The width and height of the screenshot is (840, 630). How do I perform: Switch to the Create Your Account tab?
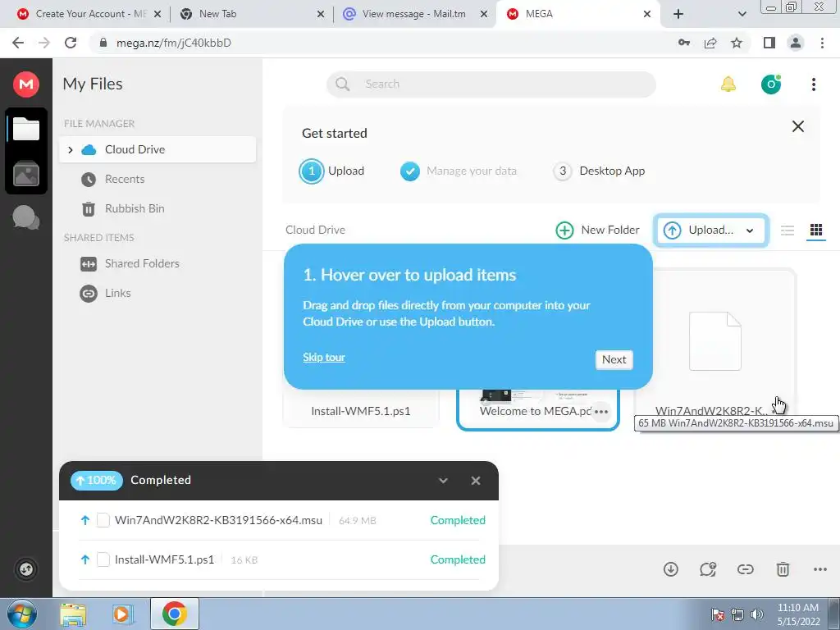click(x=89, y=14)
